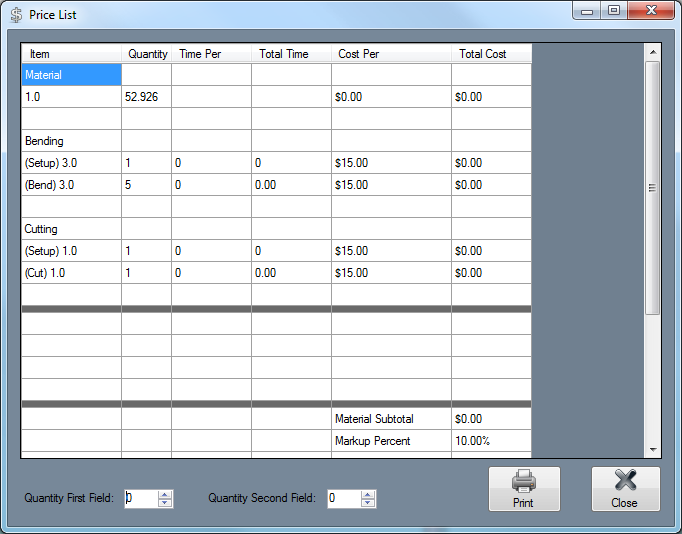
Task: Click Total Time 0.00 in Bend row
Action: pos(291,185)
